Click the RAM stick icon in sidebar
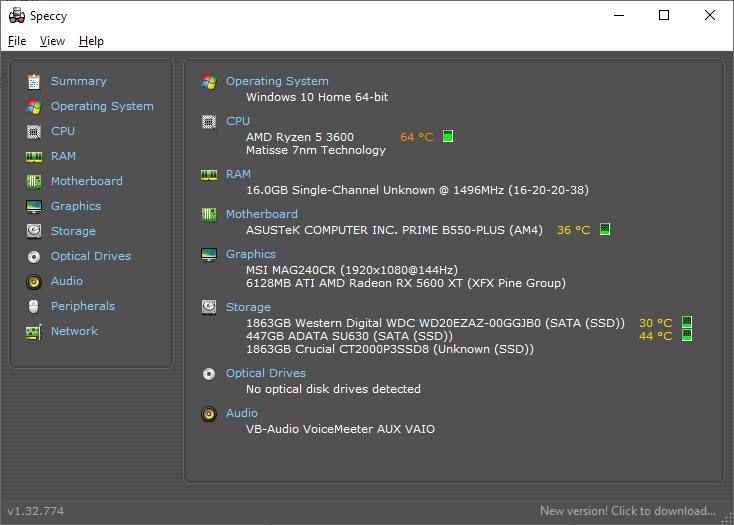Viewport: 734px width, 525px height. click(x=34, y=157)
